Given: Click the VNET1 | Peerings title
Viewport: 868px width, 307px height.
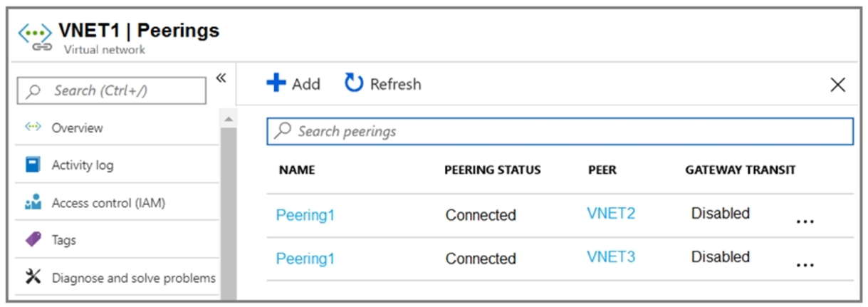Looking at the screenshot, I should click(x=139, y=30).
